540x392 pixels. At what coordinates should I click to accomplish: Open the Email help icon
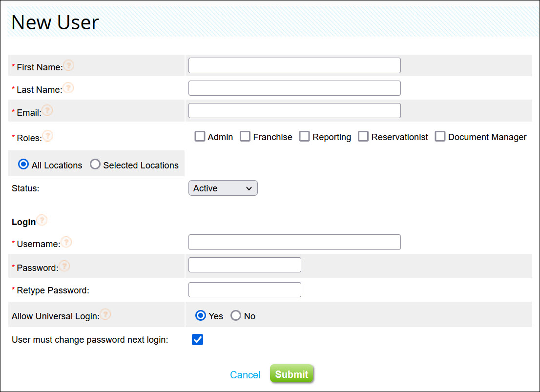[47, 110]
